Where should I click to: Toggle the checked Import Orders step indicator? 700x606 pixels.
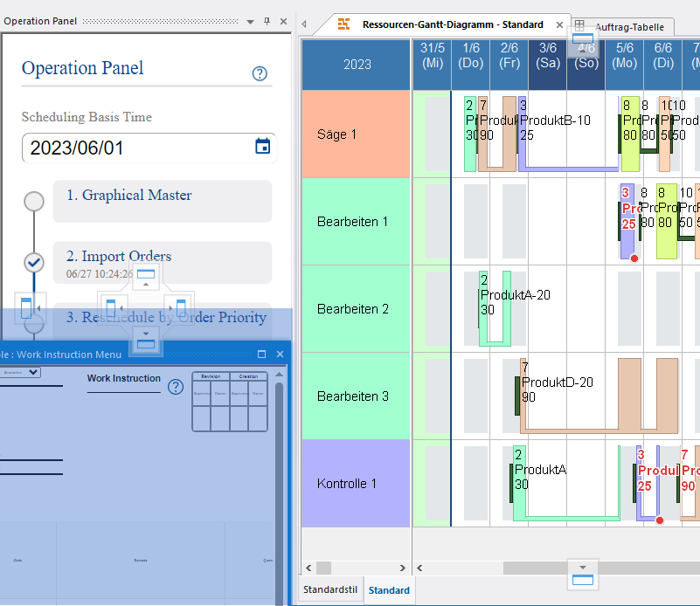34,262
